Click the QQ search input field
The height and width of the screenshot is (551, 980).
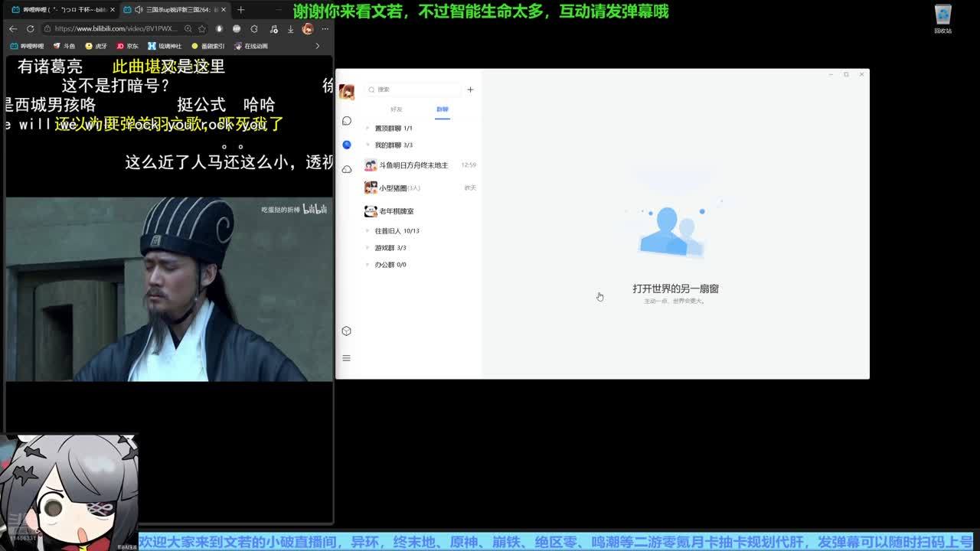point(413,90)
